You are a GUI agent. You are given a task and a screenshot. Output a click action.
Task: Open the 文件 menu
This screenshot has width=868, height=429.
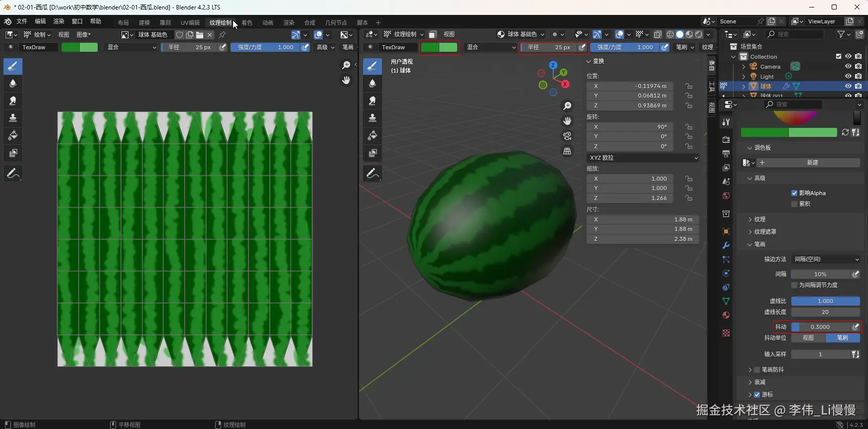pyautogui.click(x=22, y=21)
